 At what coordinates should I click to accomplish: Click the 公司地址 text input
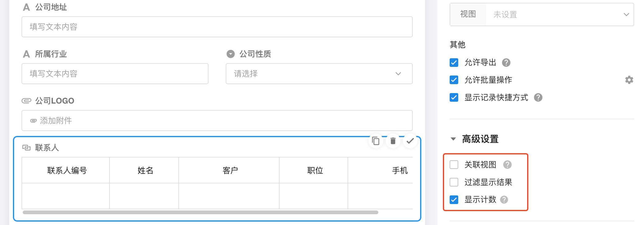[217, 27]
